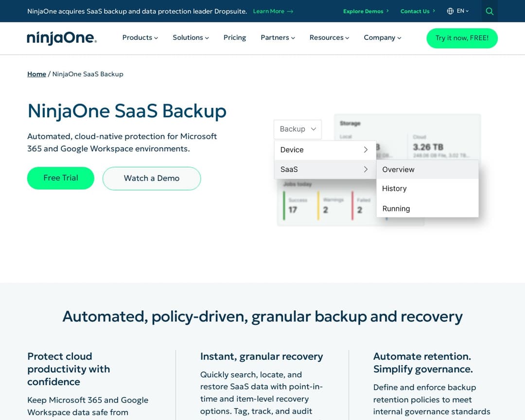Open Explore Demos link
This screenshot has height=420, width=525.
pyautogui.click(x=366, y=11)
